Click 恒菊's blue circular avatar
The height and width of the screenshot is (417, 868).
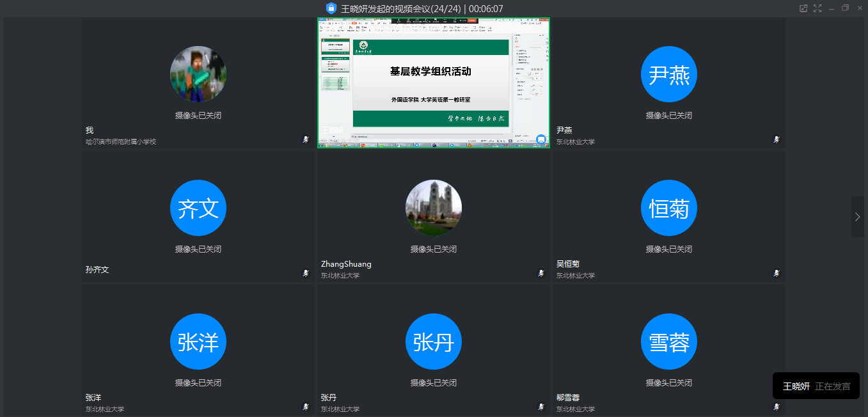pyautogui.click(x=668, y=208)
